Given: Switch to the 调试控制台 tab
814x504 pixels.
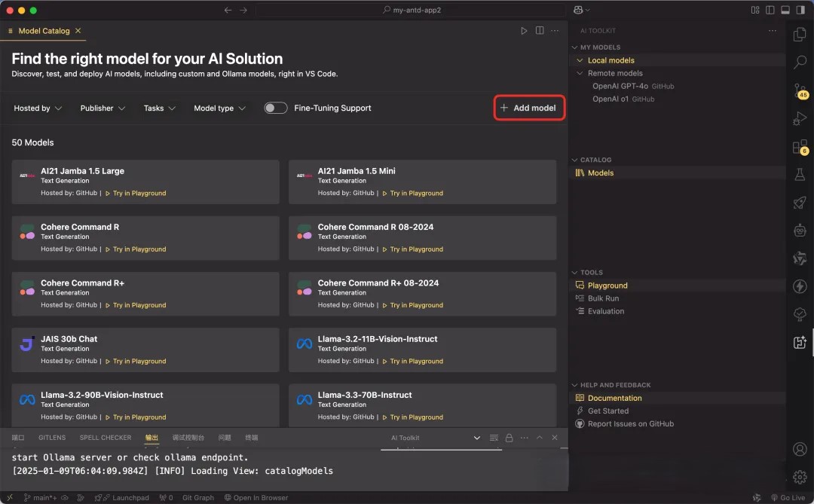Looking at the screenshot, I should click(188, 438).
